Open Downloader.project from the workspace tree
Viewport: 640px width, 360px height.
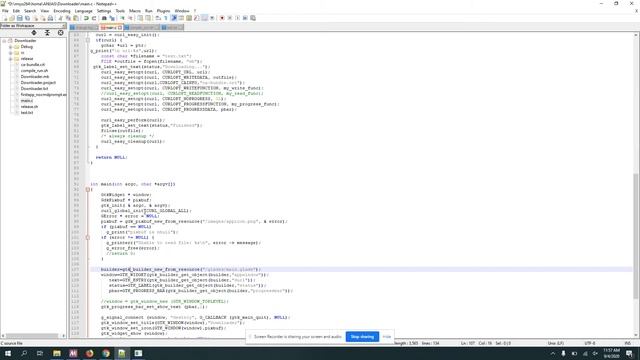click(38, 82)
